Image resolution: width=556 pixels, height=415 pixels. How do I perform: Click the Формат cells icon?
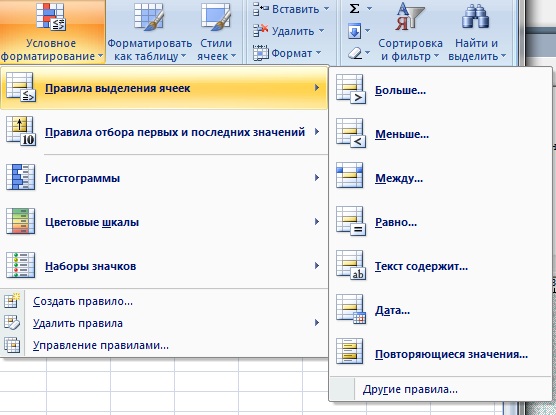[x=261, y=53]
